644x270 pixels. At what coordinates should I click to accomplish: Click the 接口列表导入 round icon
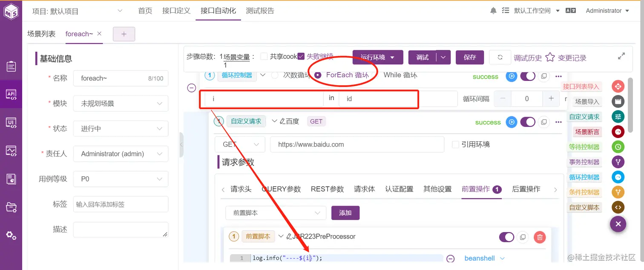click(618, 86)
